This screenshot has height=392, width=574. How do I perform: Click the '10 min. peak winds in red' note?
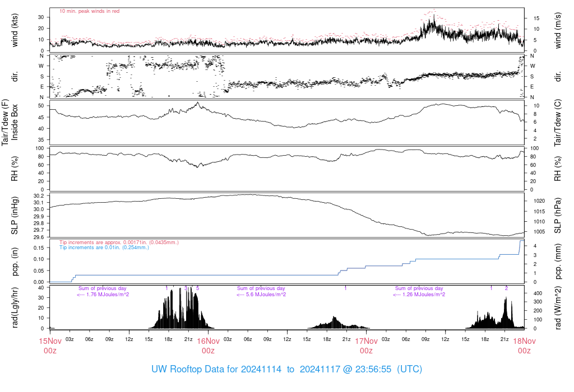[x=89, y=11]
